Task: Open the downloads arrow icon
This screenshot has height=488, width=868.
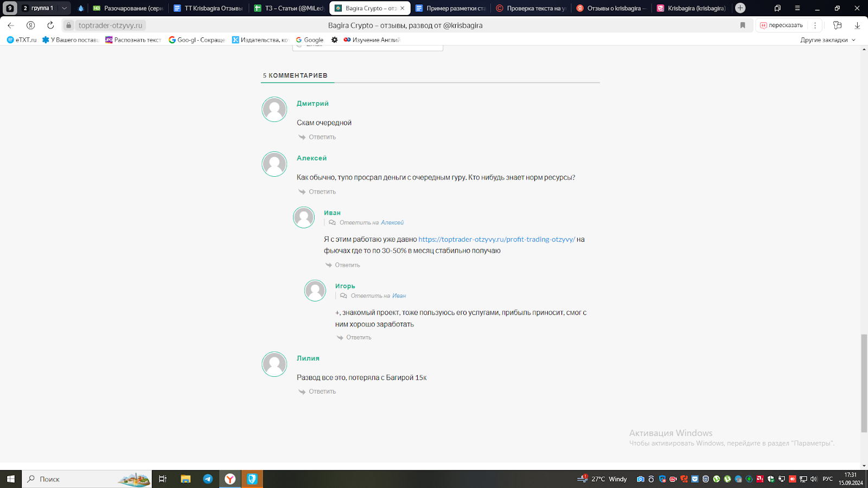Action: pyautogui.click(x=857, y=25)
